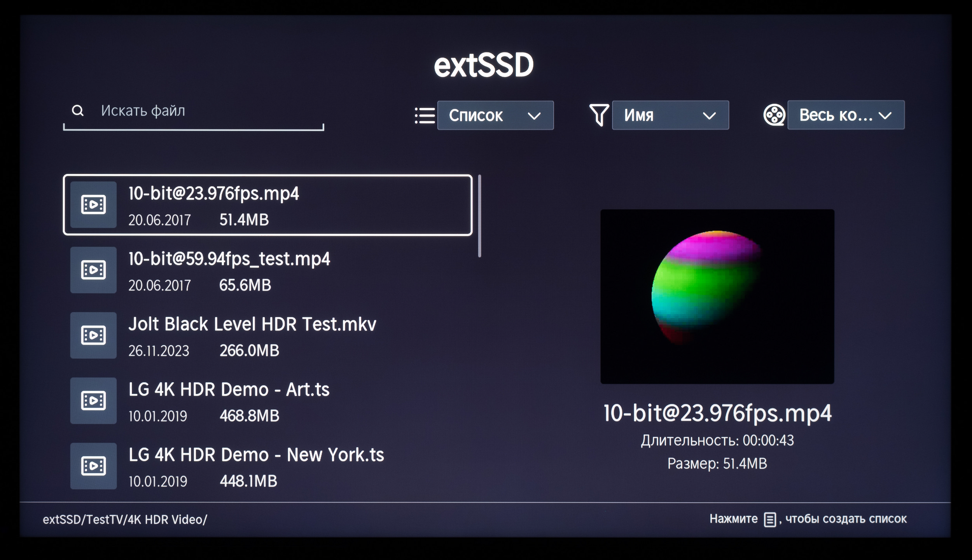Open the Весь ко... content filter dropdown

click(x=846, y=115)
